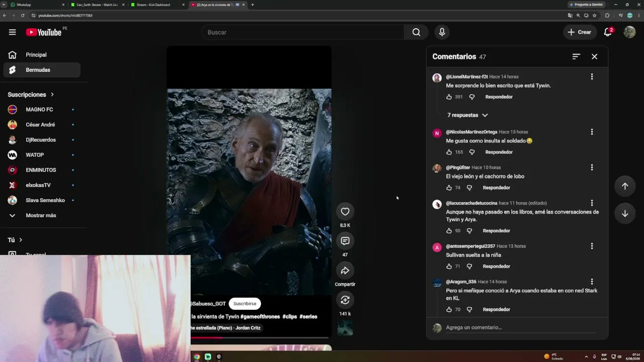This screenshot has height=362, width=644.
Task: Open options menu for @antosempertegui2357 comment
Action: tap(592, 246)
